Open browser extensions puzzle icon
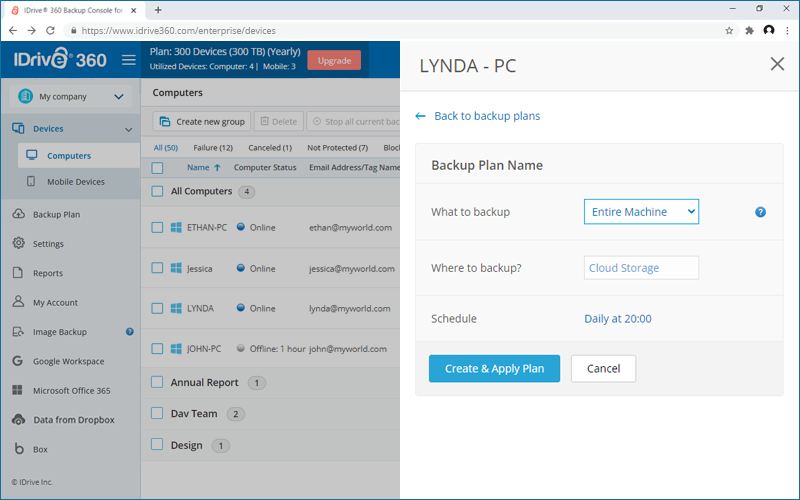The image size is (800, 500). click(x=749, y=31)
